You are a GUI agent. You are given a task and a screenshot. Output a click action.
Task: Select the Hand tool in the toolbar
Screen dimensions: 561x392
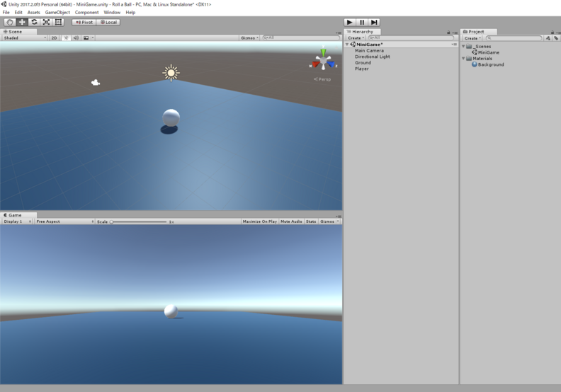click(10, 22)
